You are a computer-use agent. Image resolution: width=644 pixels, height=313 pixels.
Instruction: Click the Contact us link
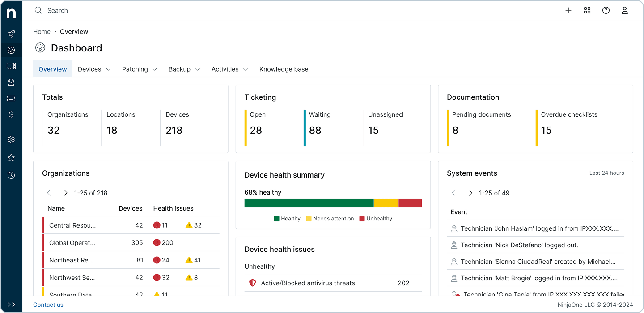[x=48, y=305]
